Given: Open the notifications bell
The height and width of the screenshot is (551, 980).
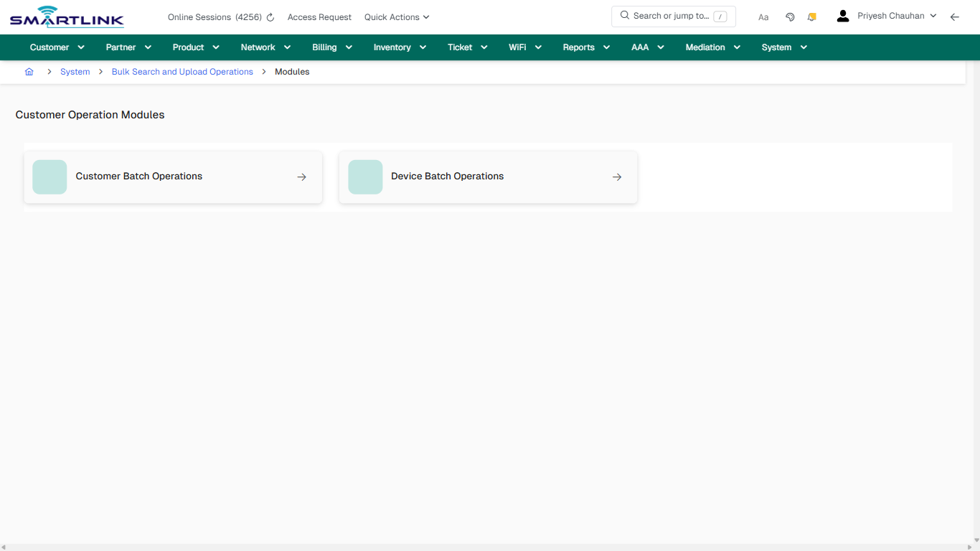Looking at the screenshot, I should [811, 16].
